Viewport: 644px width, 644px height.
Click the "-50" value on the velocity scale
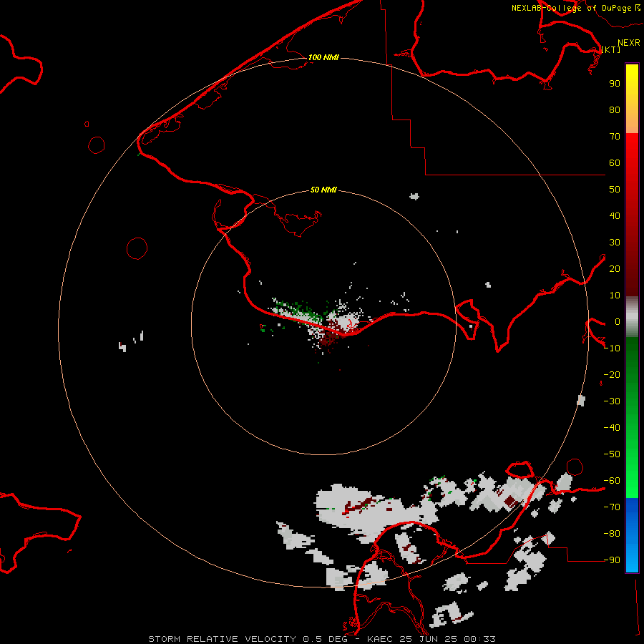tap(612, 454)
